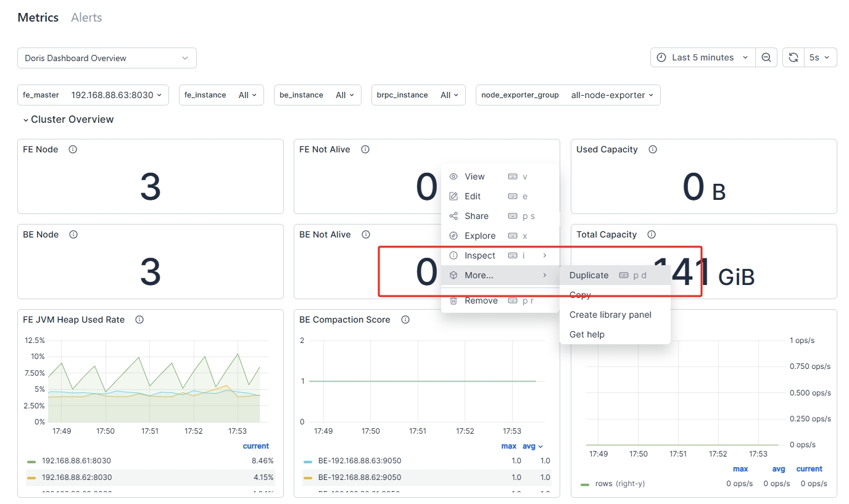Open the Last 5 minutes time picker
849x504 pixels.
703,57
